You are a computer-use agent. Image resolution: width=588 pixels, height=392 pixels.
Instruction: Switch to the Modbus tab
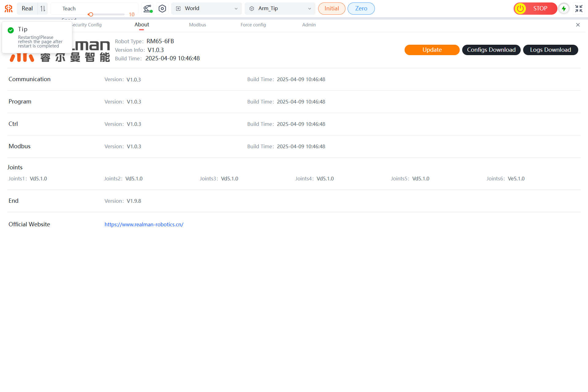198,25
